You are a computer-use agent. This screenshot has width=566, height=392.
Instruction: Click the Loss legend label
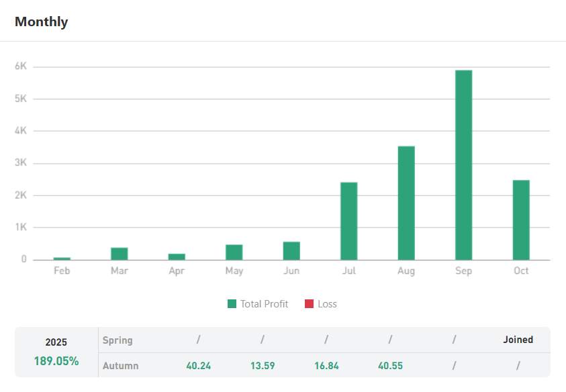click(x=327, y=304)
